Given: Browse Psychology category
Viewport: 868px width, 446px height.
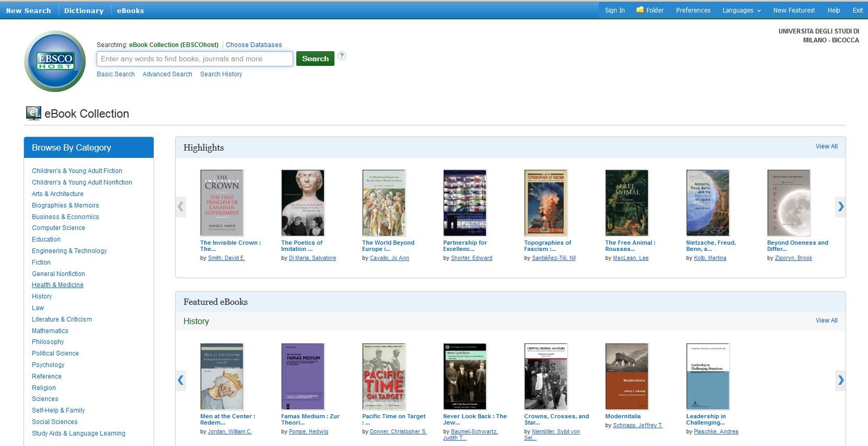Looking at the screenshot, I should click(48, 365).
